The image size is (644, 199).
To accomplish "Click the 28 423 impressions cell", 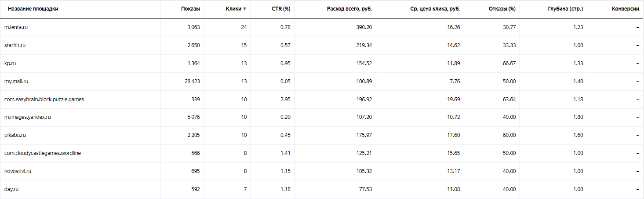I will (x=190, y=81).
